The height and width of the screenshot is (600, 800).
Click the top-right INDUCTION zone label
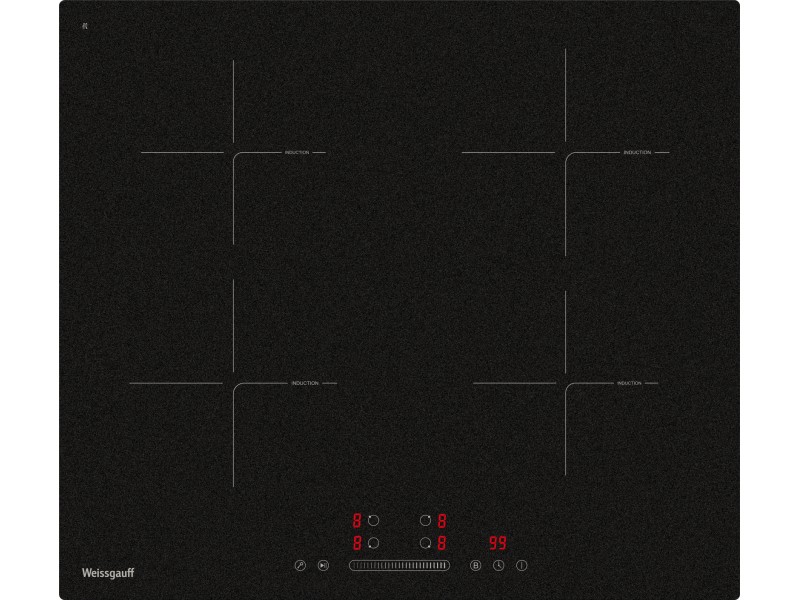(637, 153)
